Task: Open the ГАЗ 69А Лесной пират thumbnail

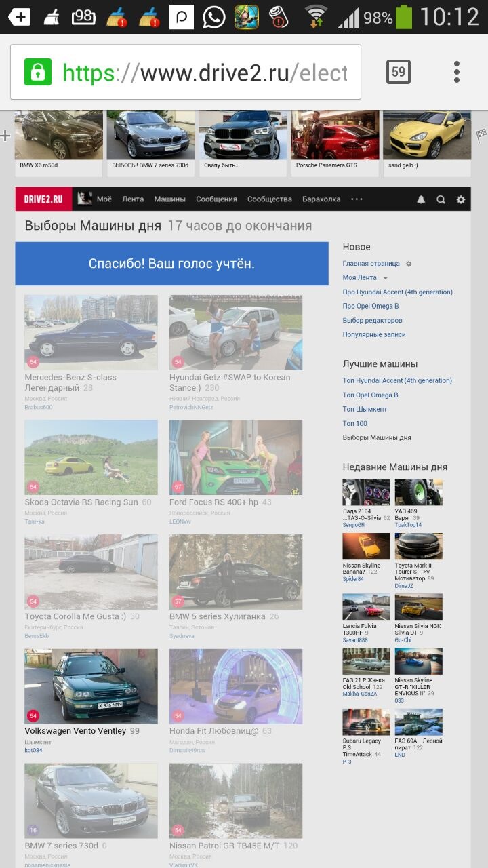Action: coord(419,722)
